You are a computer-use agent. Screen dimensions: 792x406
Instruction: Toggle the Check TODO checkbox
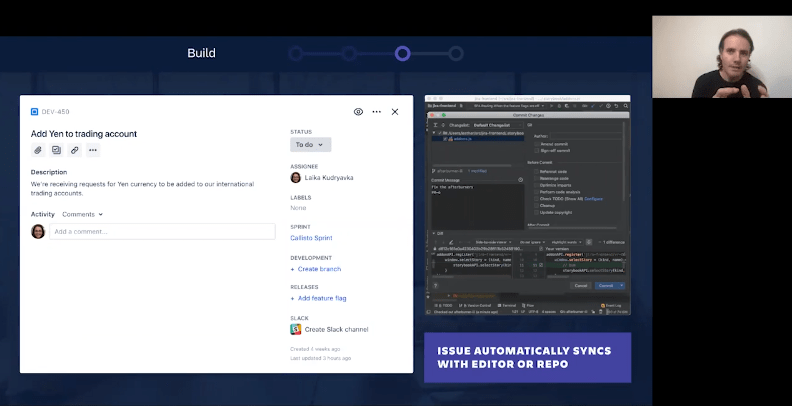click(536, 199)
